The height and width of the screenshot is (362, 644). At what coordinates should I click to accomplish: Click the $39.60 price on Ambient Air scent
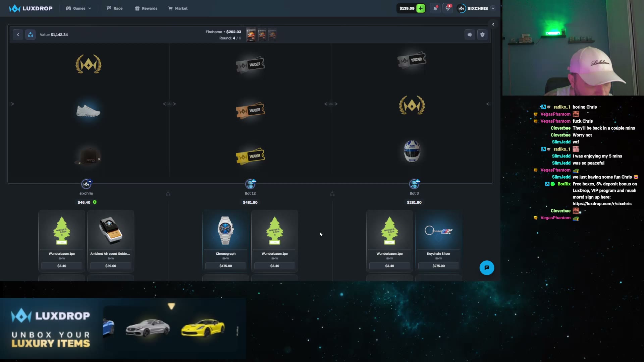pyautogui.click(x=111, y=266)
